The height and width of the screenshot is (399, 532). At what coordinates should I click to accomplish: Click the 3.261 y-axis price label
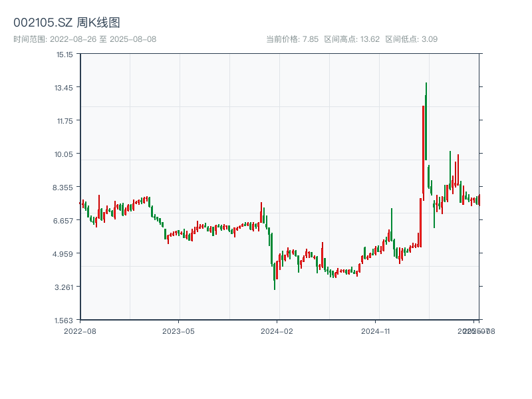coord(64,287)
